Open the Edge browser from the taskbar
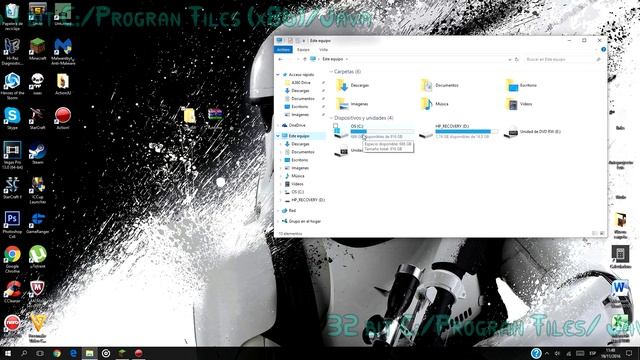 (73, 353)
